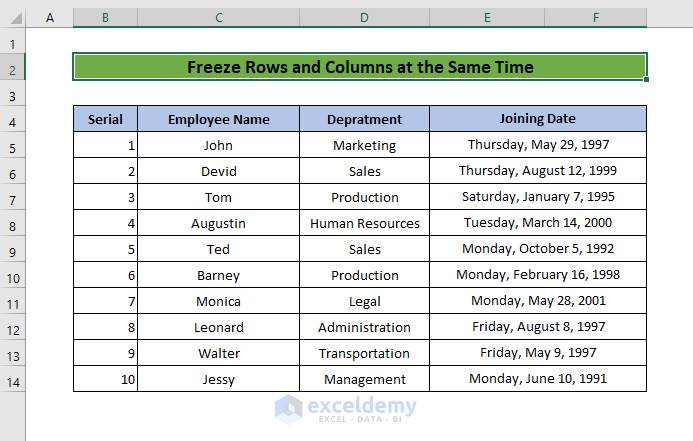Click the fill handle of the title cell
Image resolution: width=693 pixels, height=441 pixels.
pyautogui.click(x=647, y=80)
